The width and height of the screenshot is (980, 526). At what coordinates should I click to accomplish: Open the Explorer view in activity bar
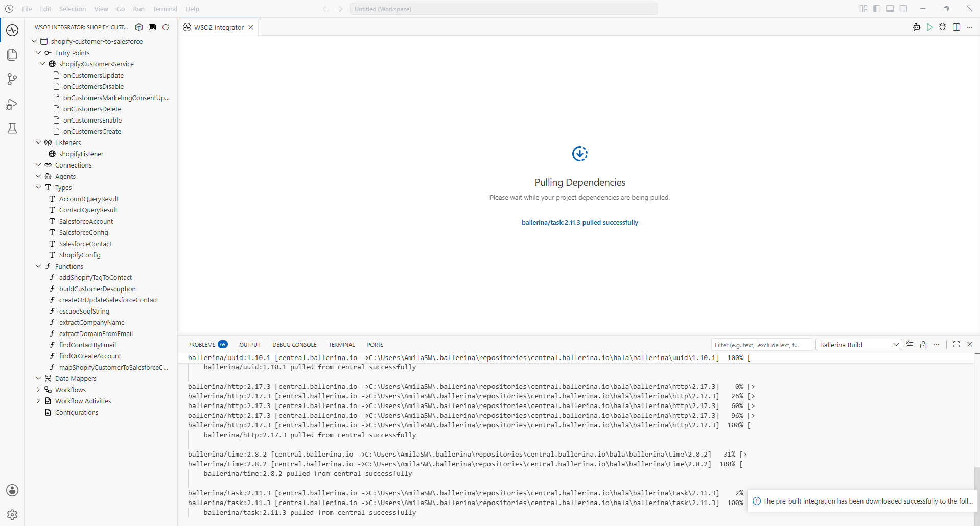[12, 55]
